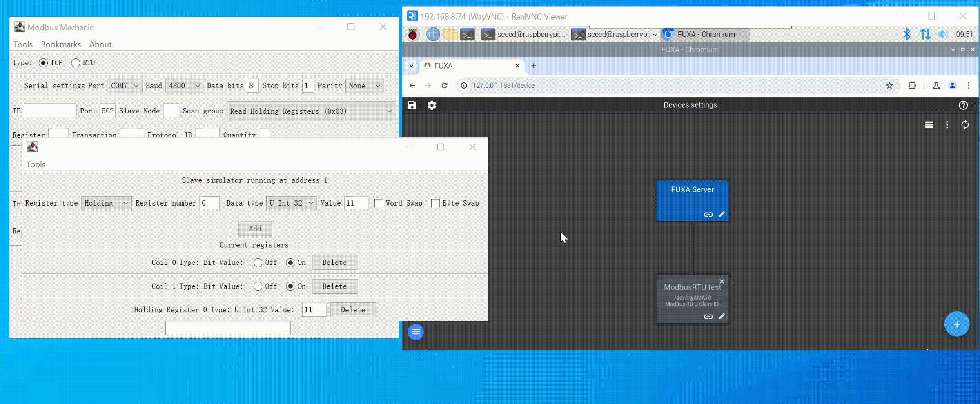Open the Scan group Read Holding Registers dropdown
Viewport: 980px width, 404px height.
point(311,111)
